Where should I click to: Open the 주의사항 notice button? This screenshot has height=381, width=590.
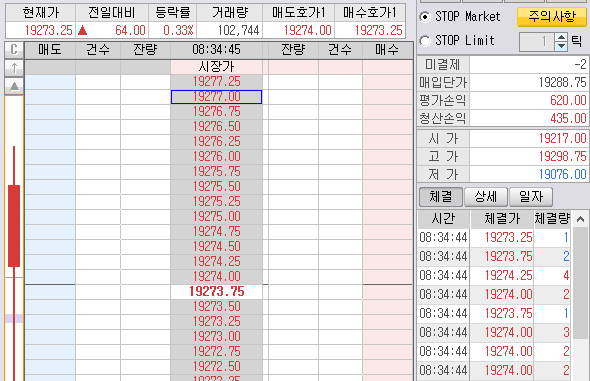coord(552,17)
